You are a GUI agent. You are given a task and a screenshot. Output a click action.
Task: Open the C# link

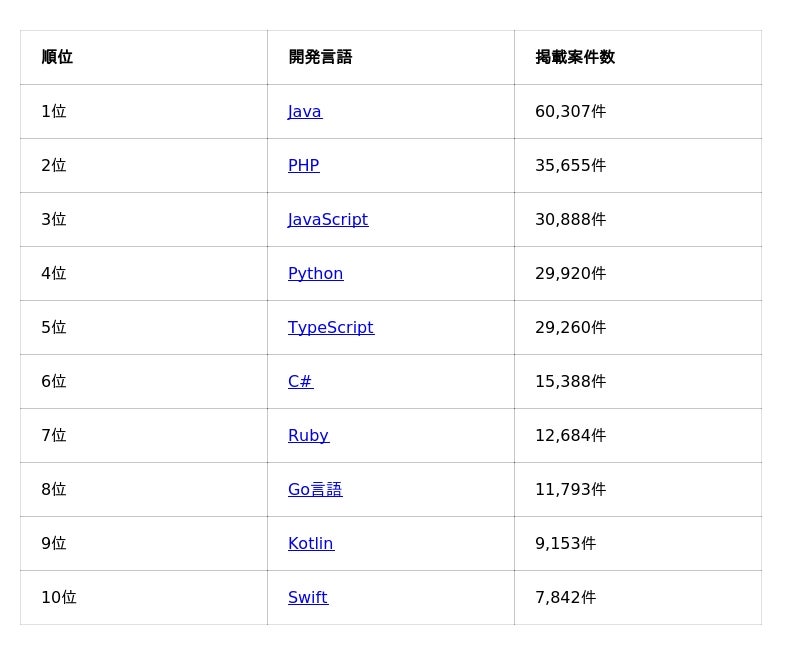(x=300, y=382)
